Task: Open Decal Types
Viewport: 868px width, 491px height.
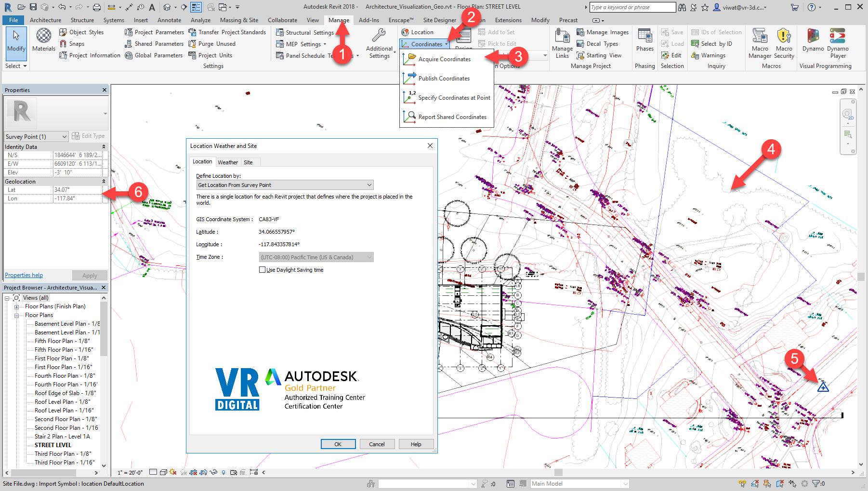Action: [597, 44]
